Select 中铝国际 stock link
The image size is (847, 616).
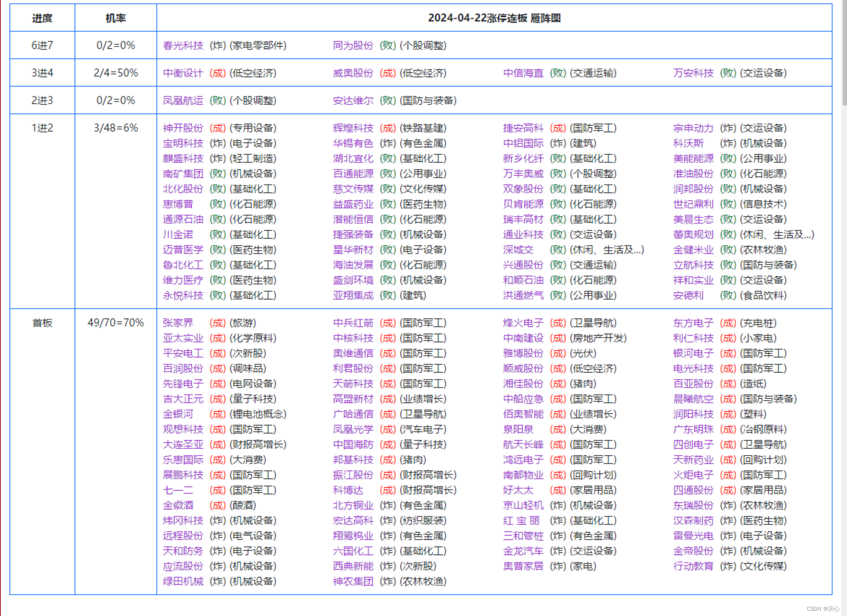click(523, 143)
